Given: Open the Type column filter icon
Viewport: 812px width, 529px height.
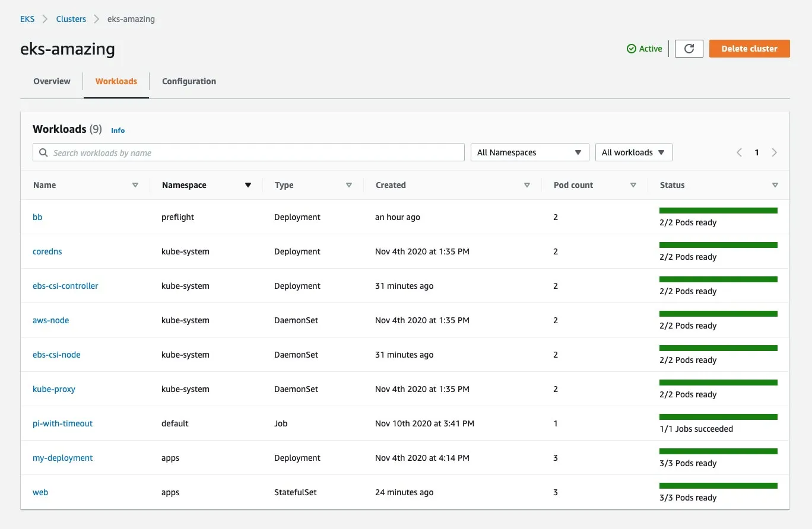Looking at the screenshot, I should pyautogui.click(x=349, y=185).
